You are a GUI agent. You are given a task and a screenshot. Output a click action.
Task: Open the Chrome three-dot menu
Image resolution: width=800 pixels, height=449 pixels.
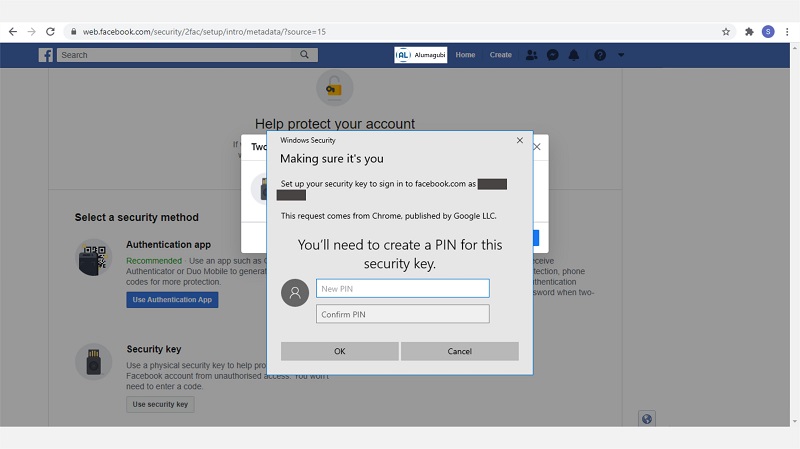787,32
